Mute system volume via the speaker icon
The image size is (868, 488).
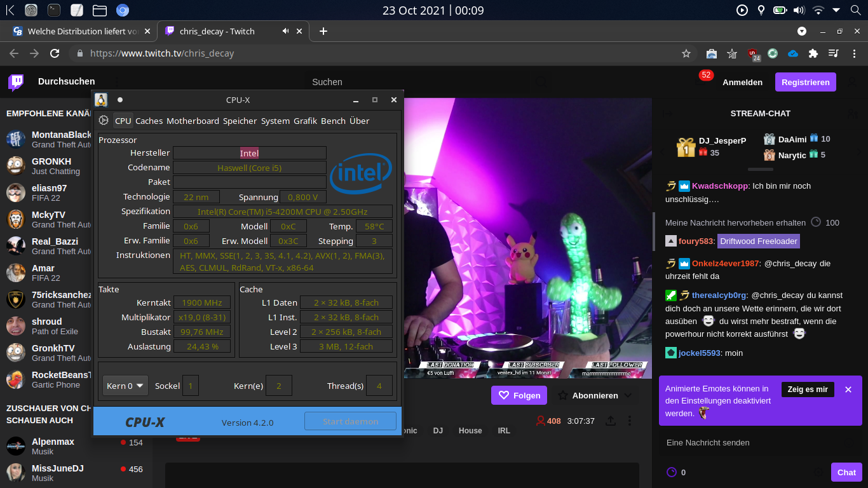(x=800, y=10)
